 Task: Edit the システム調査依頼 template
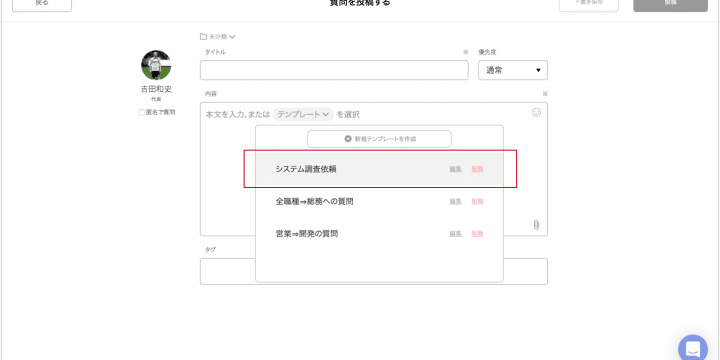tap(456, 169)
